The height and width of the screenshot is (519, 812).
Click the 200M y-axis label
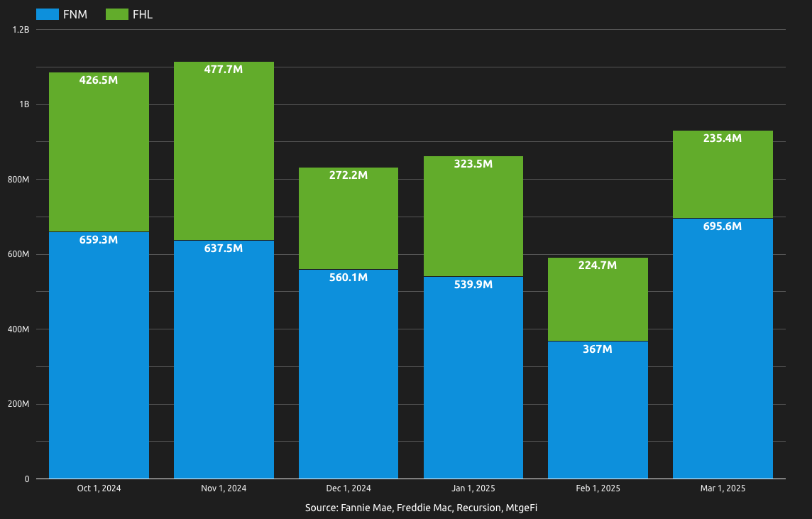18,404
